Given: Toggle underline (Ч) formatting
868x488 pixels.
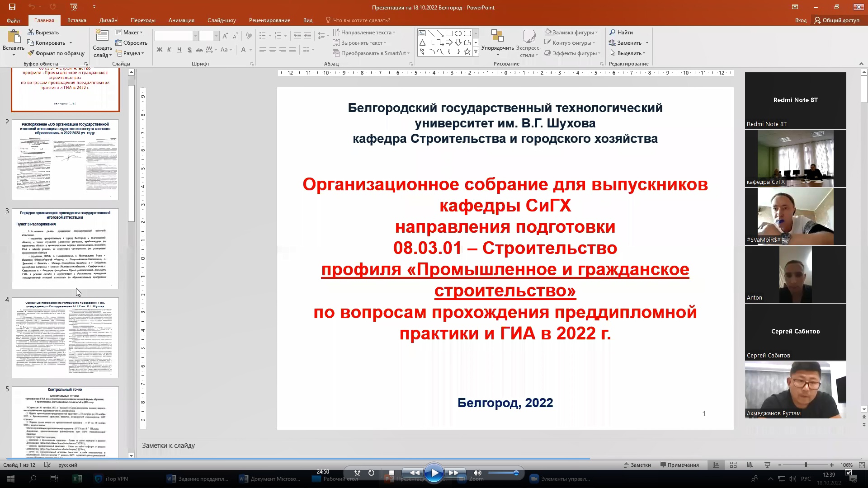Looking at the screenshot, I should 179,50.
